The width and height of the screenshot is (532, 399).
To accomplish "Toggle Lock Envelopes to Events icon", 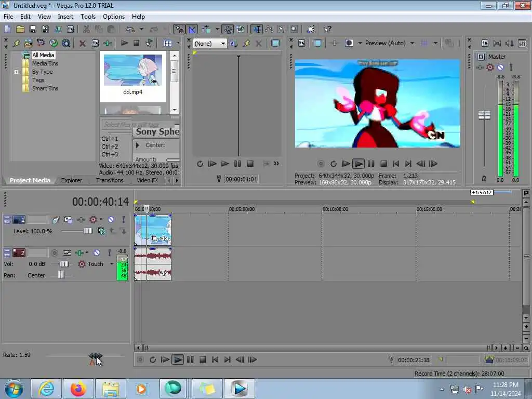I will (228, 29).
